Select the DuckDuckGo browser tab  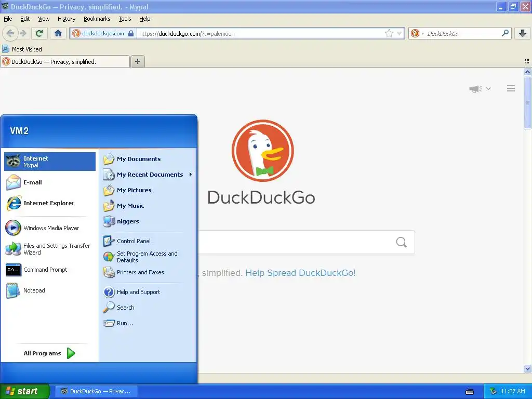coord(65,62)
